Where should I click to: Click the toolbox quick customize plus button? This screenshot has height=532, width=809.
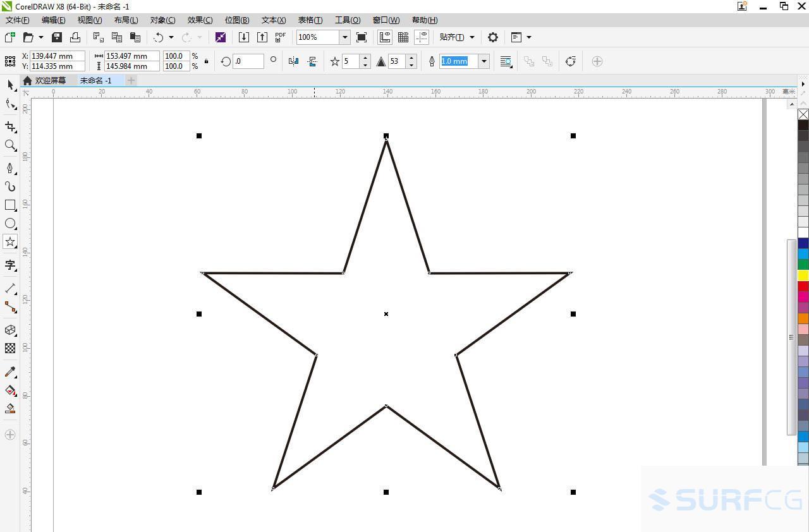pyautogui.click(x=10, y=435)
